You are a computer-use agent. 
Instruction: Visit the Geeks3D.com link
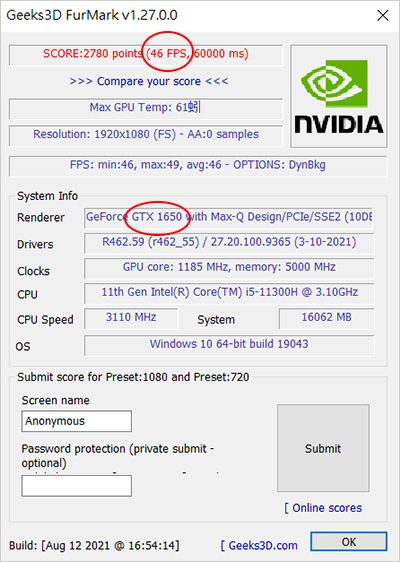tap(259, 545)
